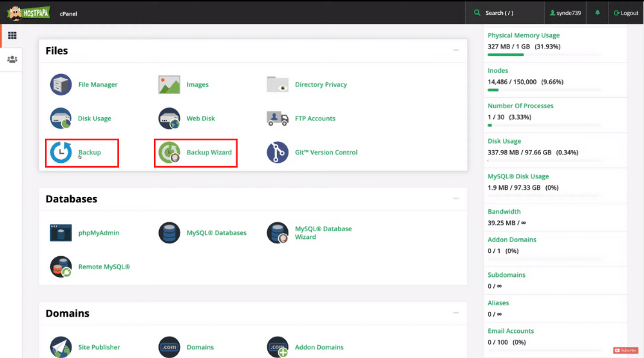Screen dimensions: 644x358
Task: Open Directory Privacy folder icon
Action: pyautogui.click(x=278, y=84)
